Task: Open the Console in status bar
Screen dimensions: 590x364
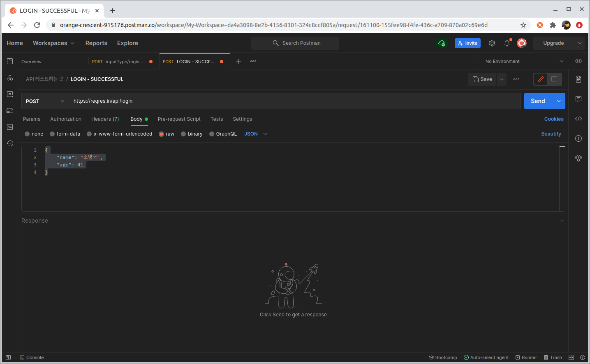Action: click(x=32, y=357)
